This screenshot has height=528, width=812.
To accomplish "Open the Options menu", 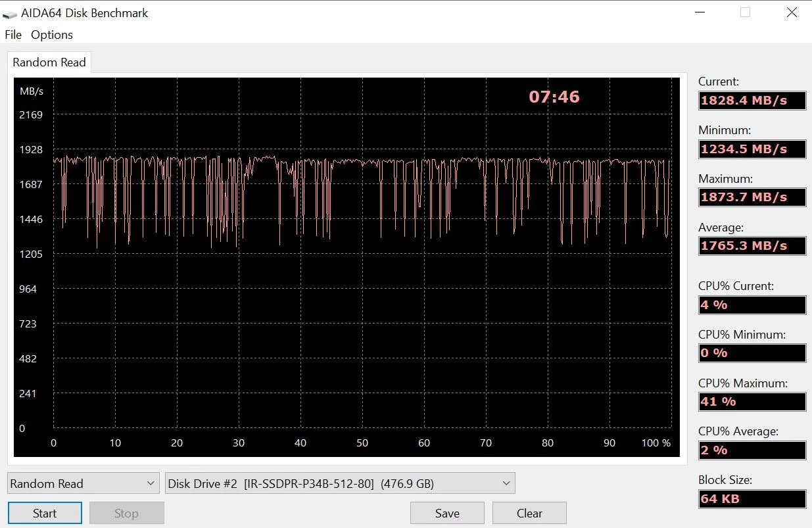I will point(52,35).
